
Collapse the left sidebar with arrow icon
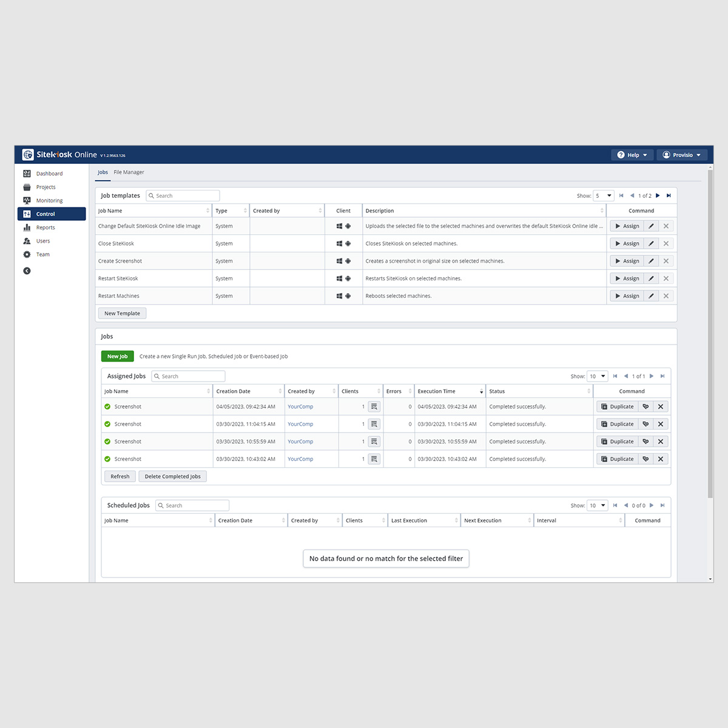click(27, 271)
